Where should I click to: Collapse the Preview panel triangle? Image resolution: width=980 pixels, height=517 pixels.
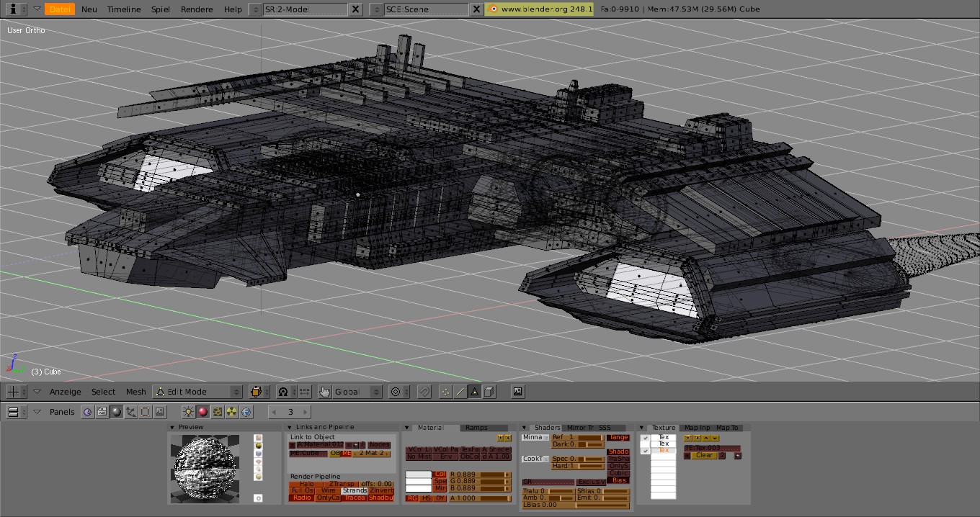pos(172,428)
